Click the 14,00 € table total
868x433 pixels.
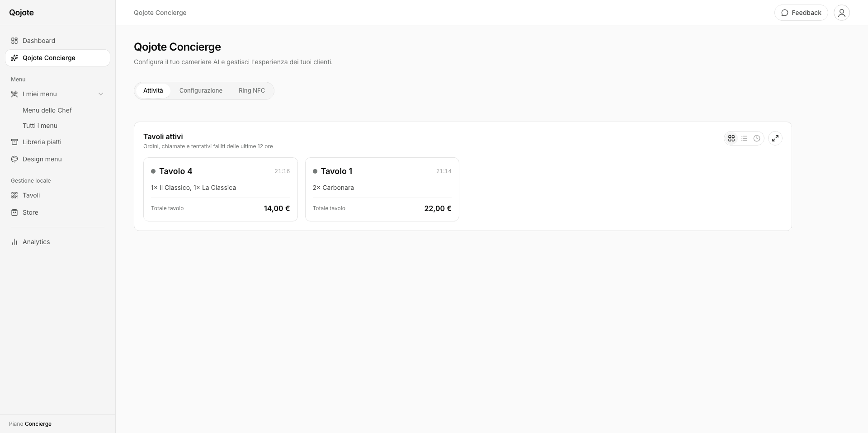277,208
